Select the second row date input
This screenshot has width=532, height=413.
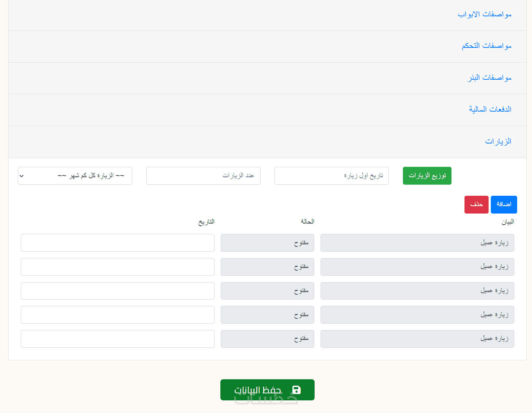pos(118,267)
